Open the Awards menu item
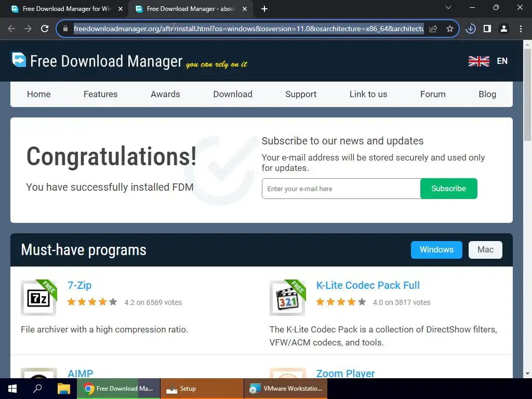 pyautogui.click(x=165, y=95)
